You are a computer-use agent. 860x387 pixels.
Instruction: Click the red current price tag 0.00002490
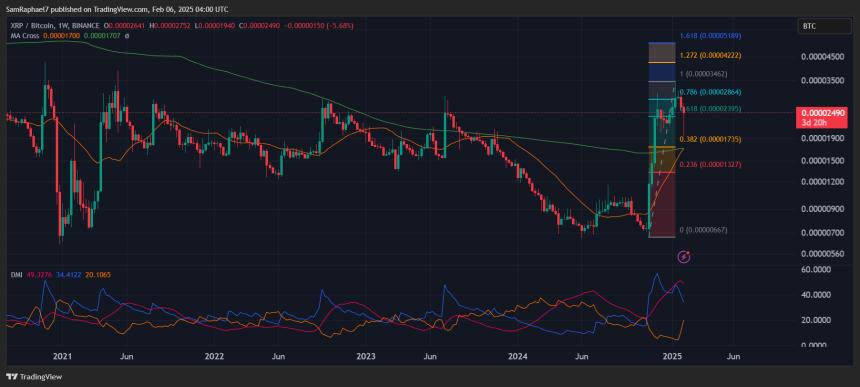pos(822,117)
